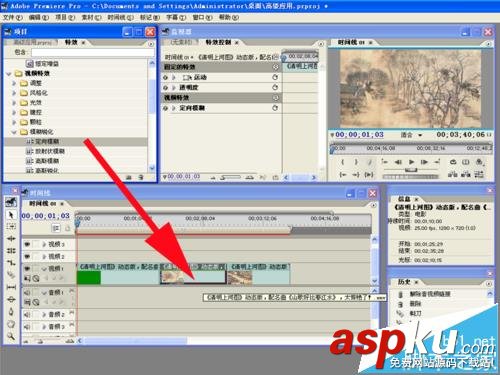Toggle the 运动 effect on/off

click(166, 77)
